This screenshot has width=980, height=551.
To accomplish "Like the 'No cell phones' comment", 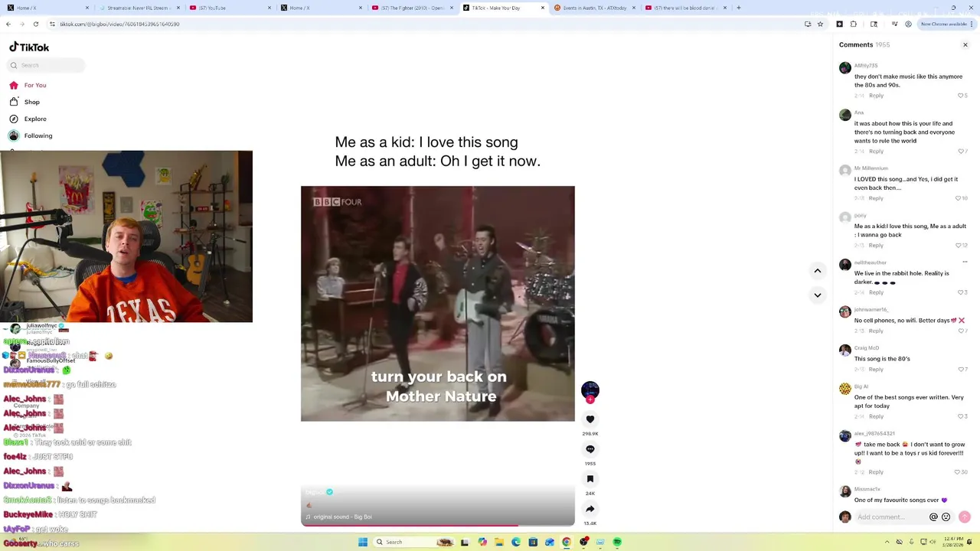I will (x=962, y=331).
